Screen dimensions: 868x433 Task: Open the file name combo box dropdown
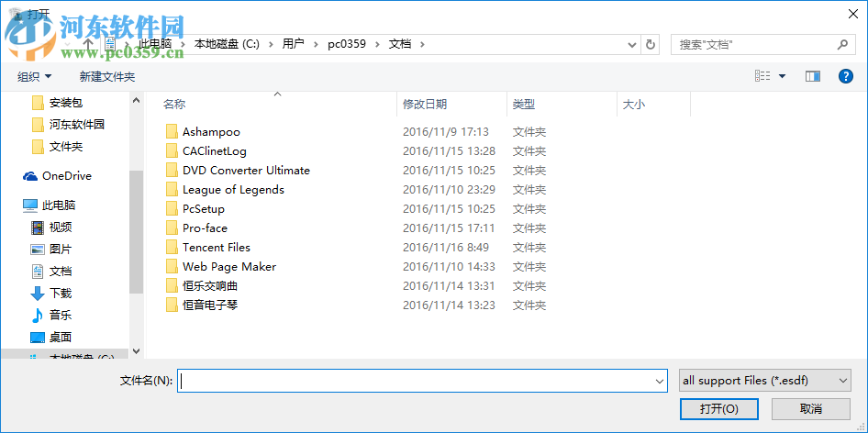(660, 381)
